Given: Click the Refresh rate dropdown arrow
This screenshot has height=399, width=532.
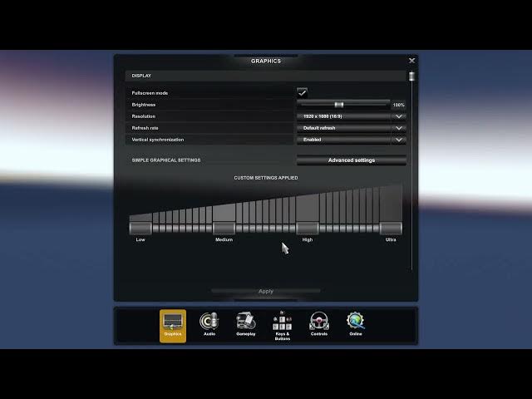Looking at the screenshot, I should pyautogui.click(x=399, y=128).
